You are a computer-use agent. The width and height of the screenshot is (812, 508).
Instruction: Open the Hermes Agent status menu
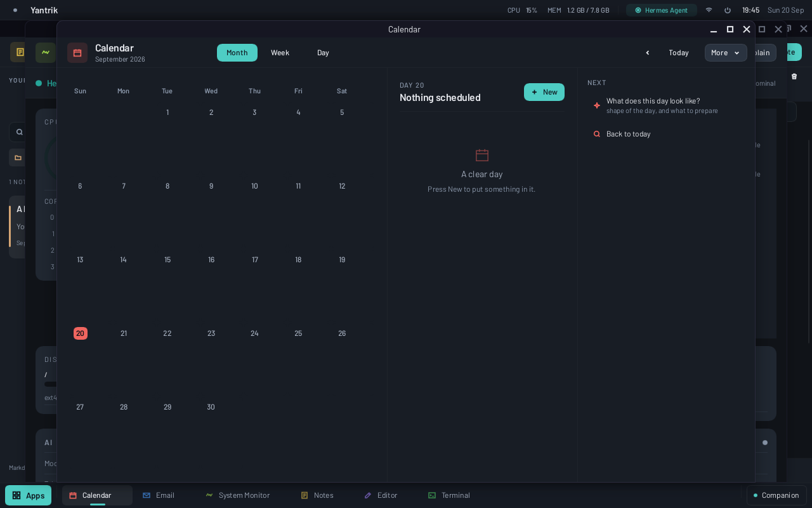662,10
